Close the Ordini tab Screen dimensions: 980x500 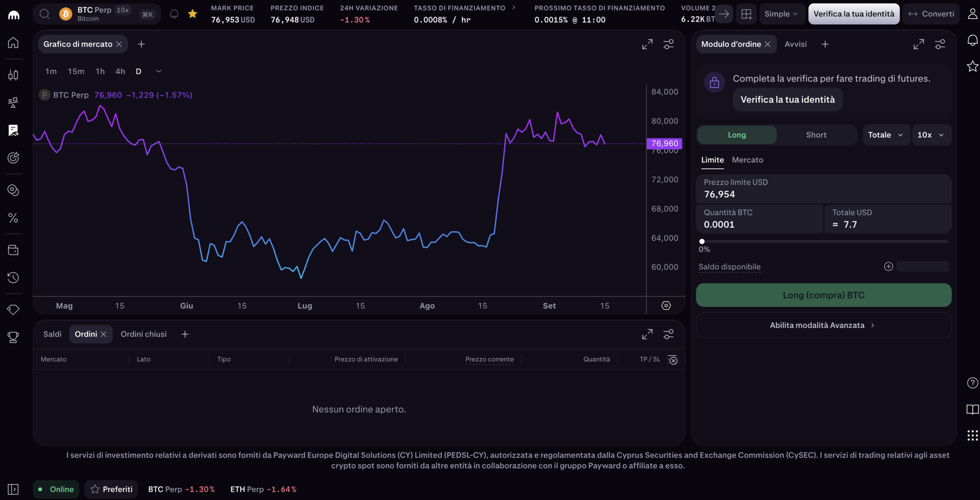point(104,334)
